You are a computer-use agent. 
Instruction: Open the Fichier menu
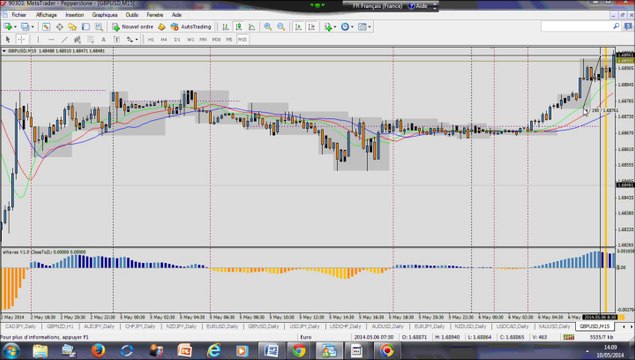[19, 15]
